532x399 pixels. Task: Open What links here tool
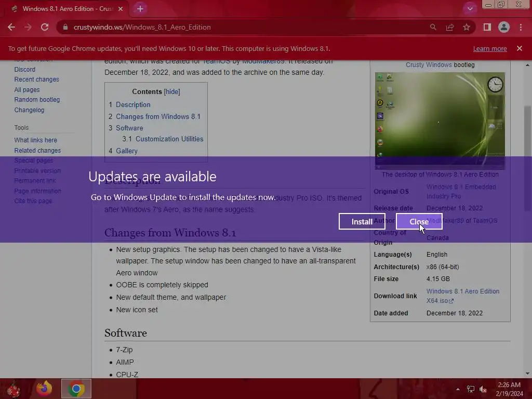point(36,140)
